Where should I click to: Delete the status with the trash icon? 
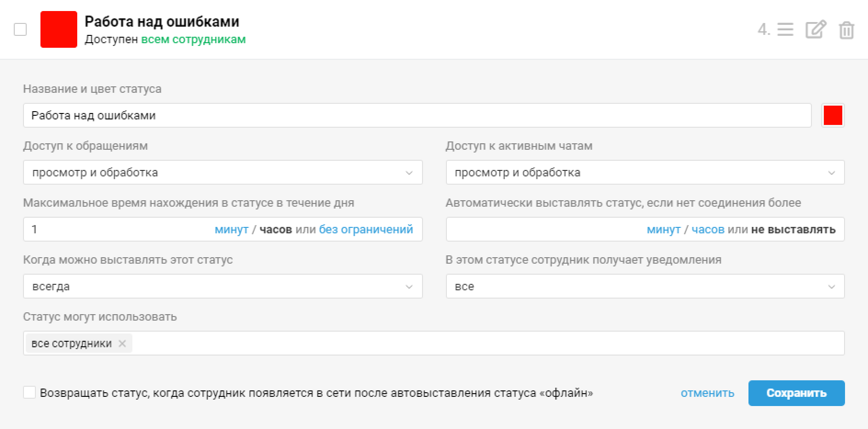click(x=846, y=30)
